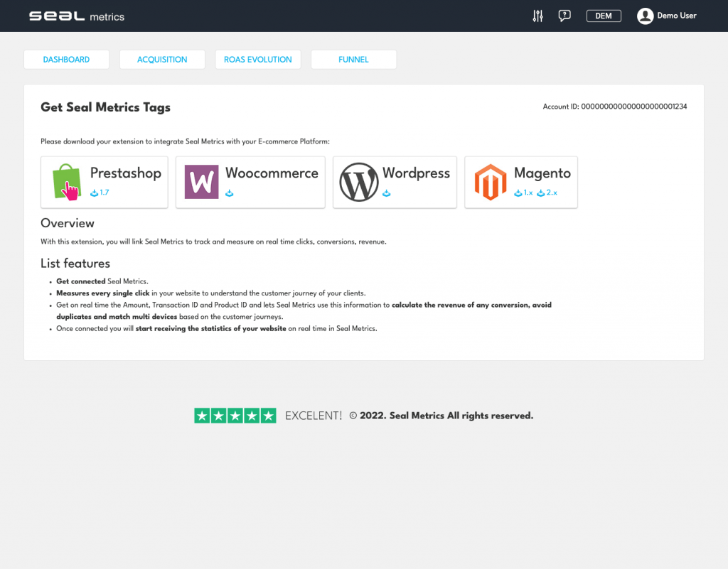The image size is (728, 569).
Task: Download Magento 1.x extension
Action: click(523, 193)
